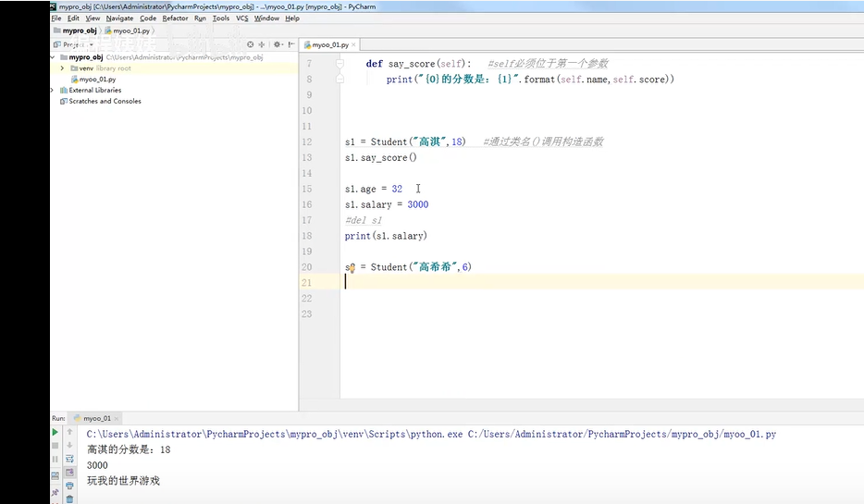Collapse the mypro_obj root folder
This screenshot has width=864, height=504.
click(53, 57)
